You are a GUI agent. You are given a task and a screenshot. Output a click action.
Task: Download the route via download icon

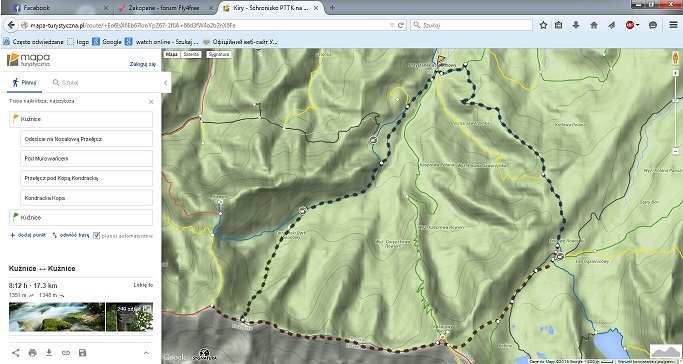49,352
